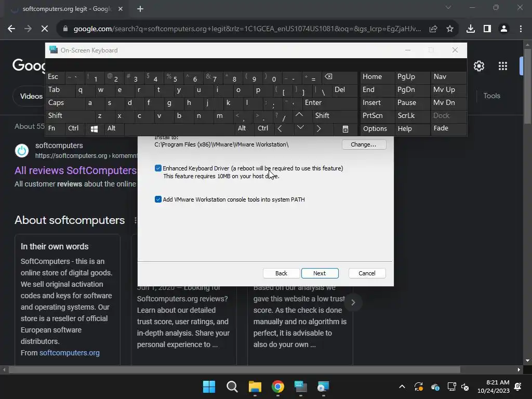Open Google apps grid
Viewport: 532px width, 399px height.
click(503, 66)
